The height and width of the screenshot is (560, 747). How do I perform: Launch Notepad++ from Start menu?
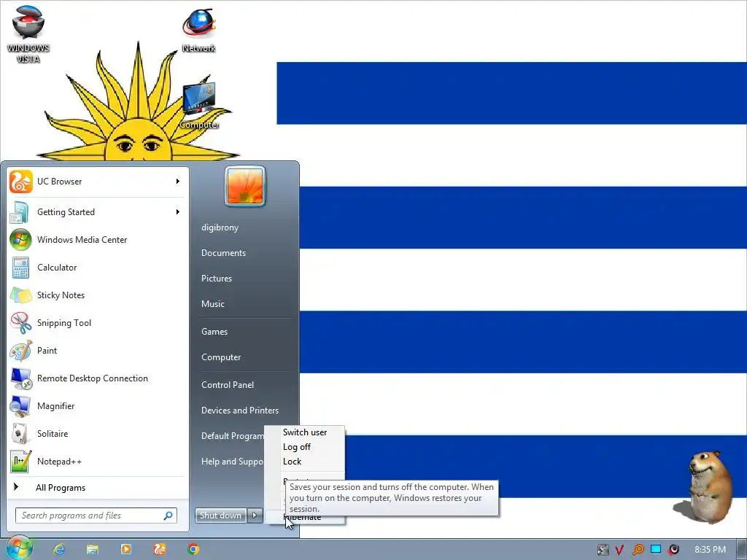point(97,462)
